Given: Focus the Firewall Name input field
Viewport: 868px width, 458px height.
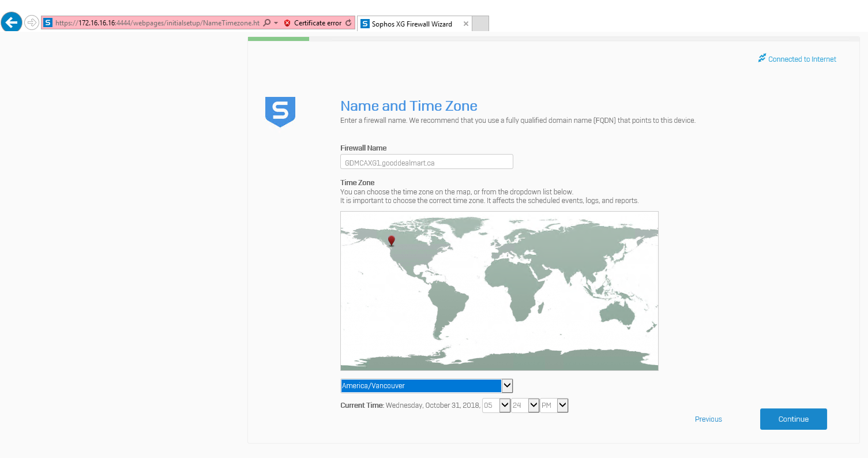Looking at the screenshot, I should (x=427, y=162).
